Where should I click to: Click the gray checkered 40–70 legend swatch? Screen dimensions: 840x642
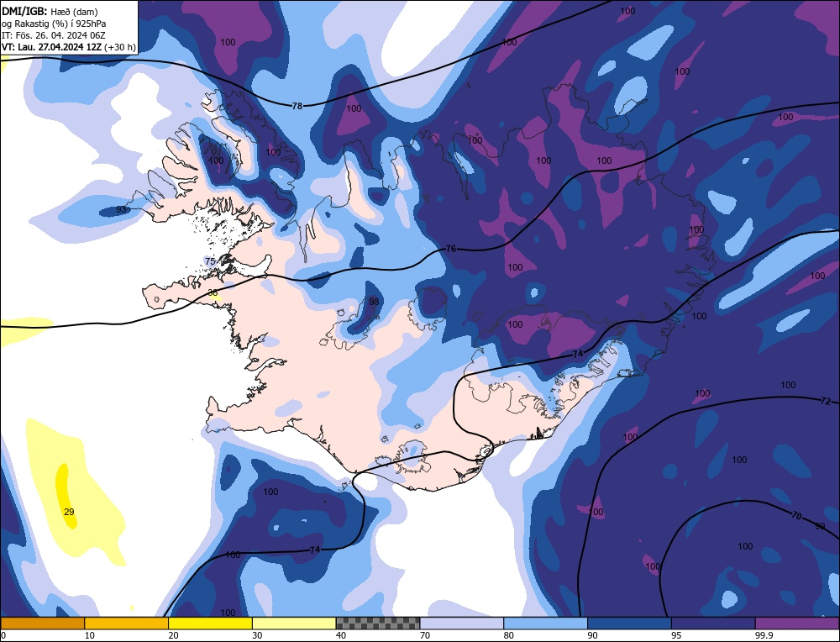[378, 624]
